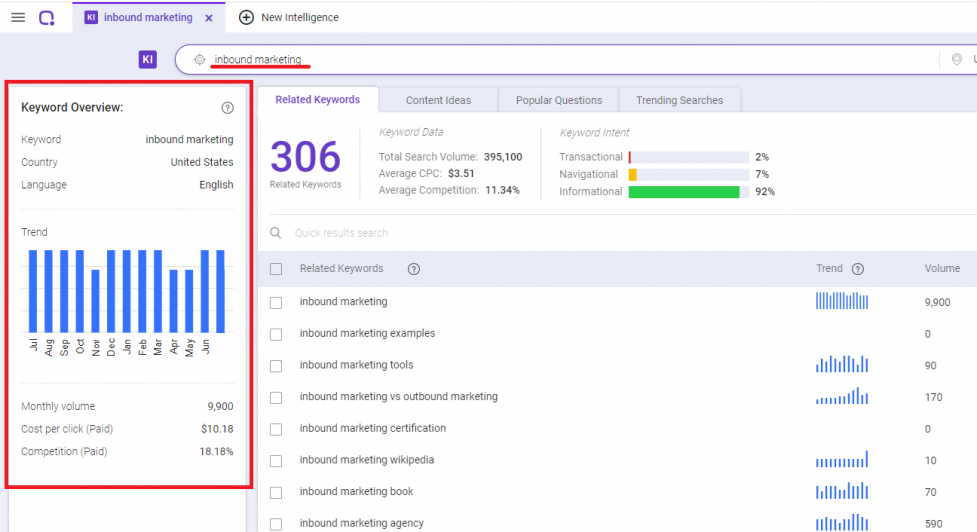Click trend sparkline for inbound marketing row
Viewport: 977px width, 532px height.
click(x=842, y=301)
